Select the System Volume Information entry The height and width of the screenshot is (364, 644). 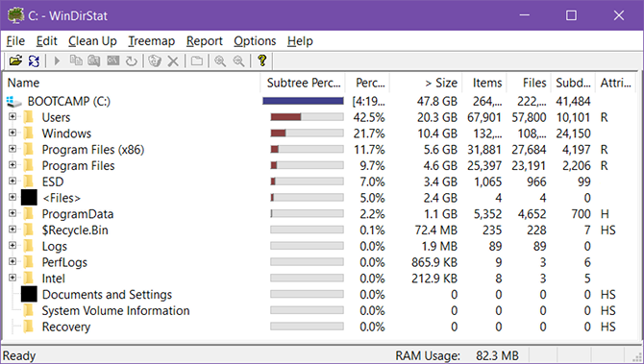point(115,310)
